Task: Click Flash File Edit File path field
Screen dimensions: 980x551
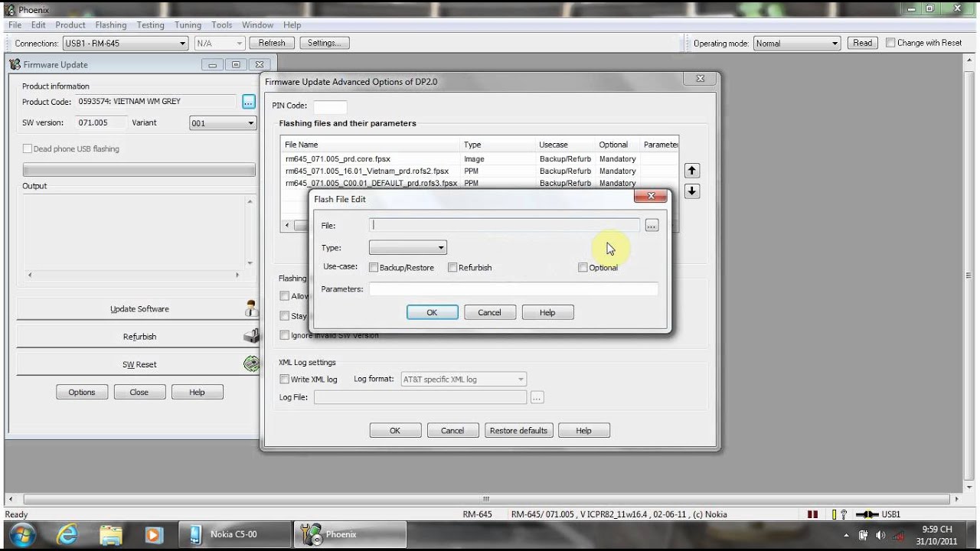Action: pyautogui.click(x=505, y=225)
